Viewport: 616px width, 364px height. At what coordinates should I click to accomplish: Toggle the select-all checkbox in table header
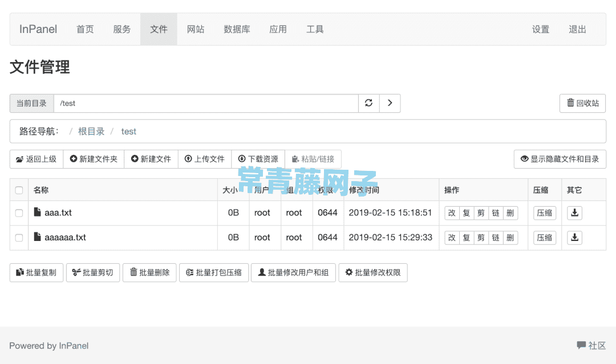click(x=19, y=190)
